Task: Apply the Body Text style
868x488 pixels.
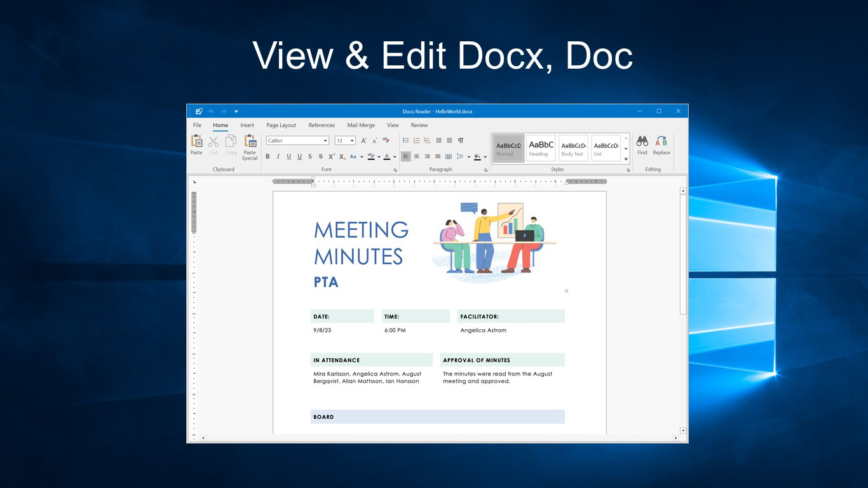Action: coord(573,148)
